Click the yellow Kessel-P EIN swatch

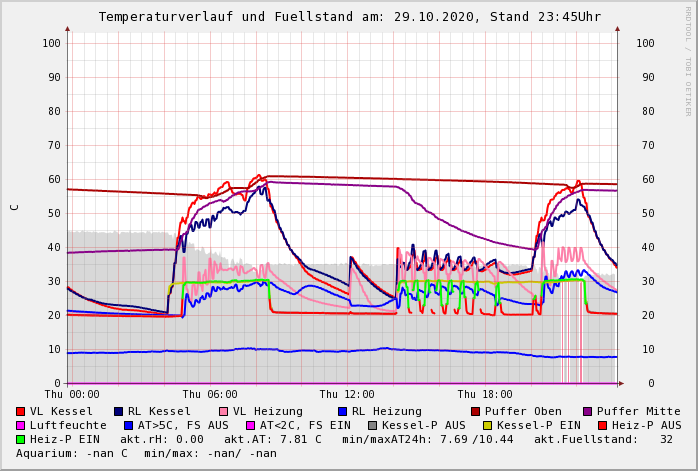(488, 425)
